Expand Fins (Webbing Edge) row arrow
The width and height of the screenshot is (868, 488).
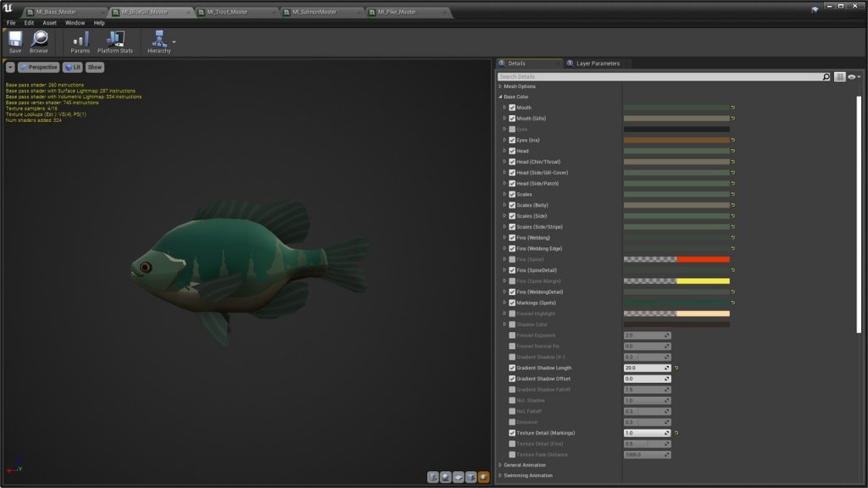[x=505, y=248]
